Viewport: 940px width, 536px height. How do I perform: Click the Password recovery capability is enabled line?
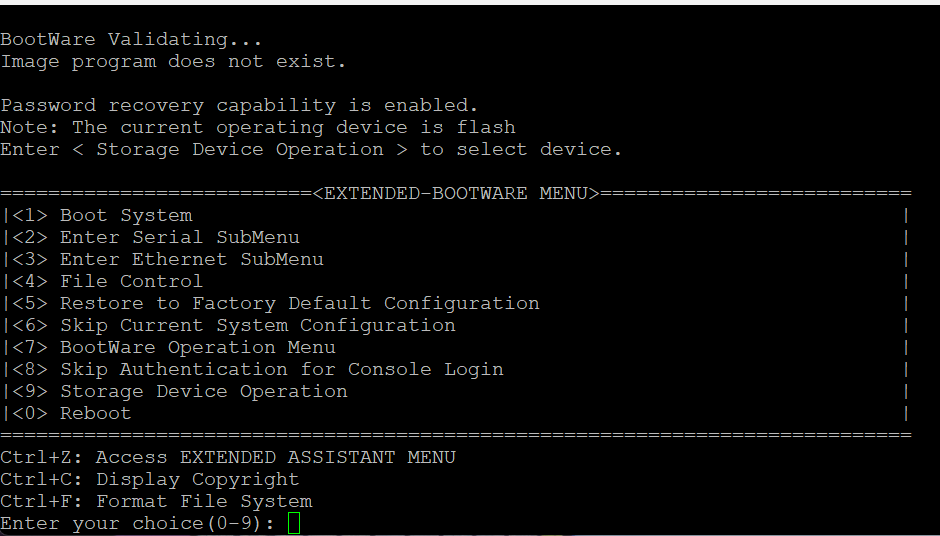[239, 105]
